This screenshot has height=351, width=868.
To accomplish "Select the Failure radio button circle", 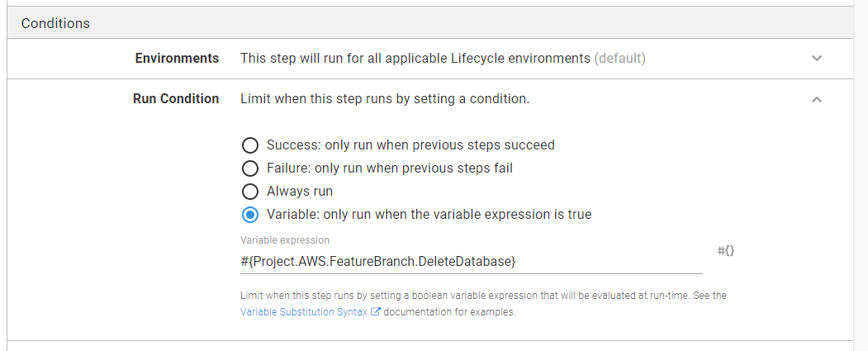I will 250,168.
